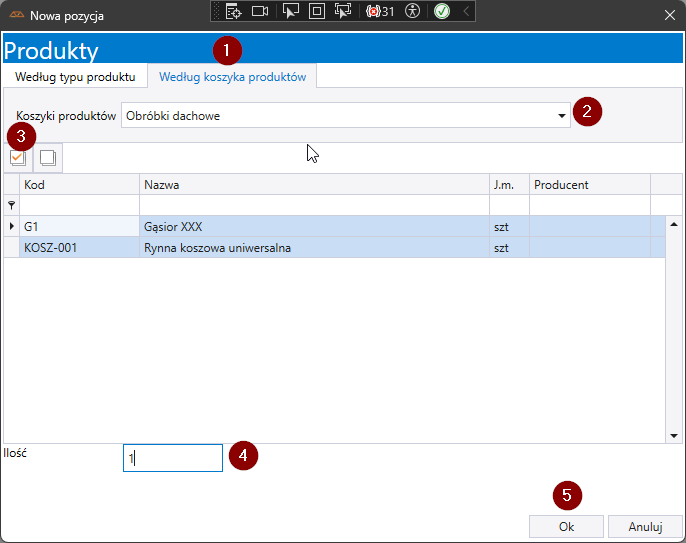Click the filter funnel icon in grid

click(x=12, y=204)
